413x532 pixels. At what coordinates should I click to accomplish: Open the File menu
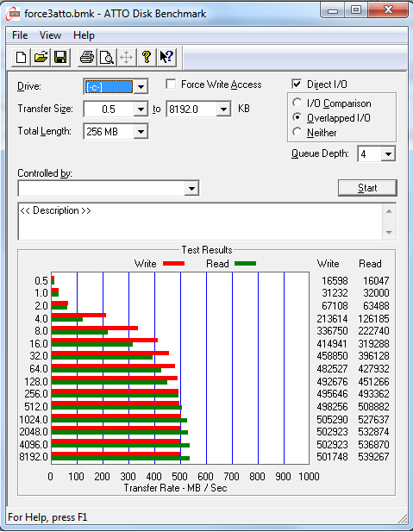pyautogui.click(x=20, y=35)
